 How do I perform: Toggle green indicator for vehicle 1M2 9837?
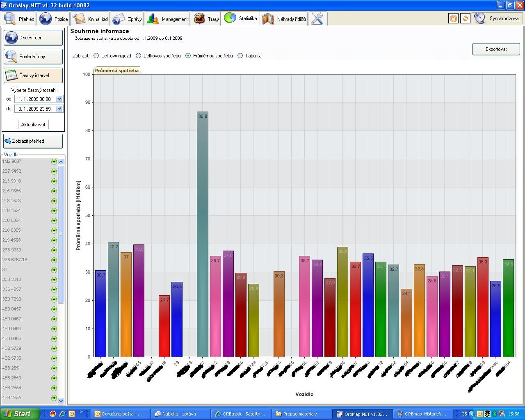54,162
